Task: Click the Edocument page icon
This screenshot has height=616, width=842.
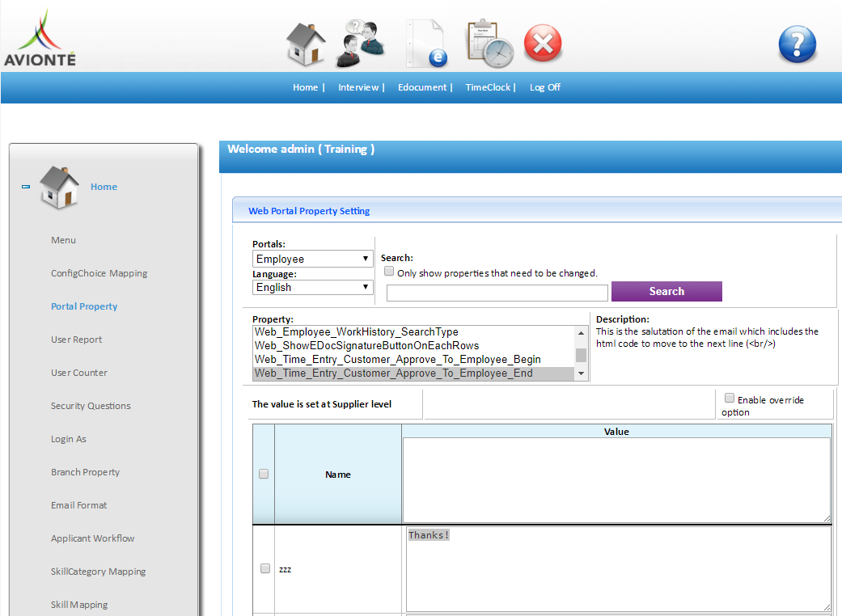Action: 427,44
